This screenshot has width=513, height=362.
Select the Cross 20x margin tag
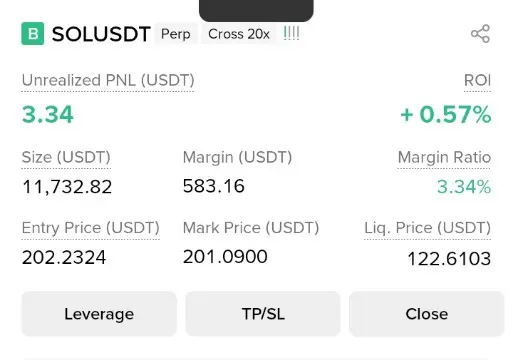click(x=239, y=34)
